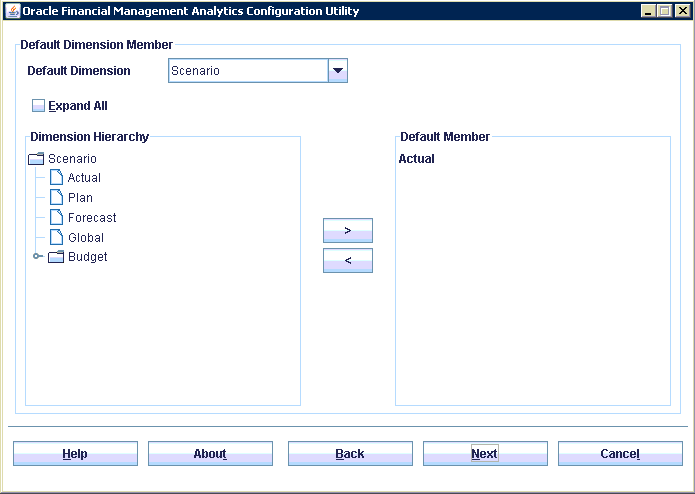This screenshot has width=695, height=494.
Task: Click the Help button
Action: [x=75, y=454]
